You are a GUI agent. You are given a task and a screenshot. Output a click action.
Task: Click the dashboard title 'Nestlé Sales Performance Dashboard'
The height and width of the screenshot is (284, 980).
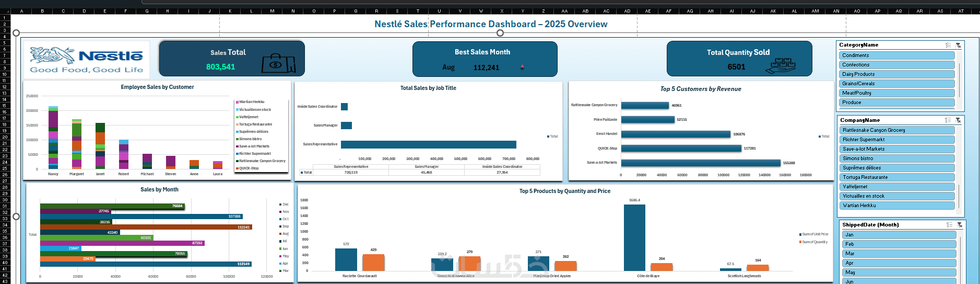491,24
